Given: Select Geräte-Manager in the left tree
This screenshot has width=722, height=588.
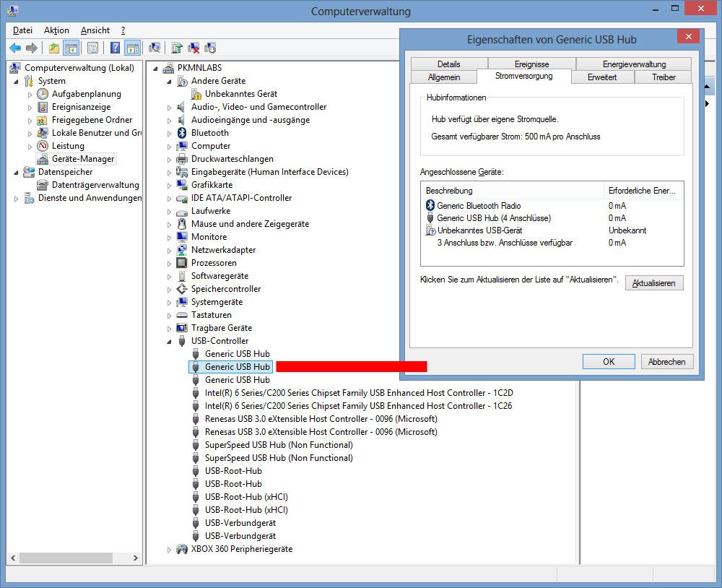Looking at the screenshot, I should [83, 159].
